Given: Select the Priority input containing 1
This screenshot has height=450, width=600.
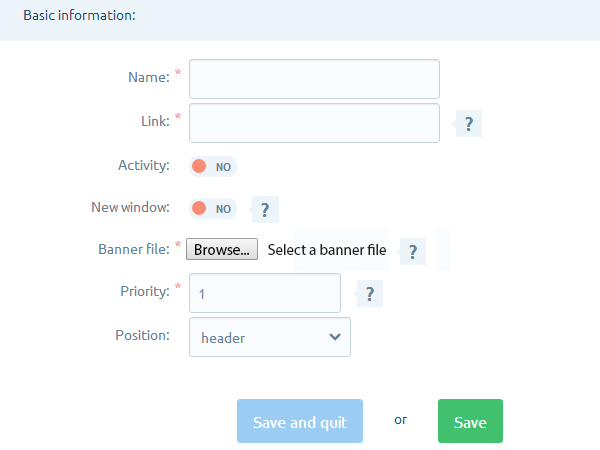Looking at the screenshot, I should (265, 293).
